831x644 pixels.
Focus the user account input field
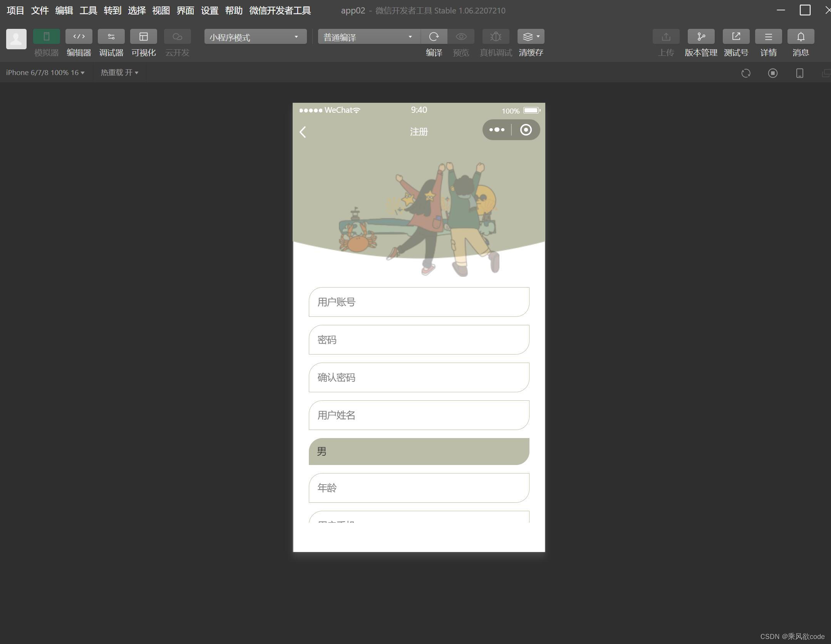(x=419, y=302)
